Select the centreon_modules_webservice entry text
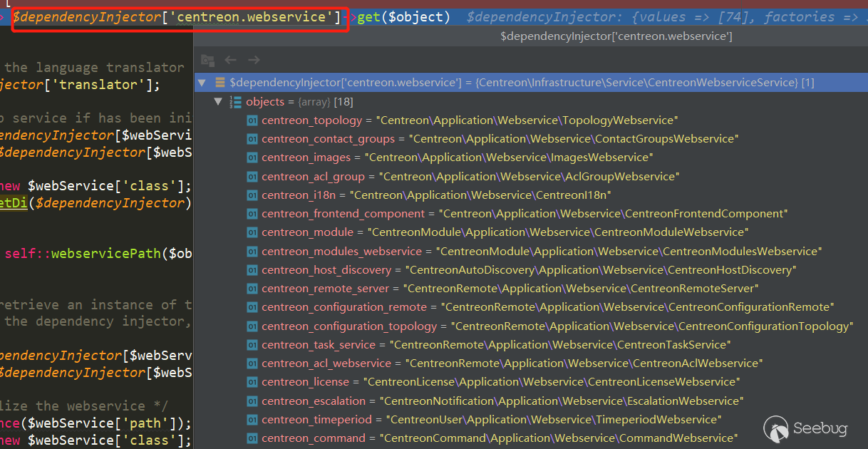Image resolution: width=868 pixels, height=449 pixels. point(542,252)
